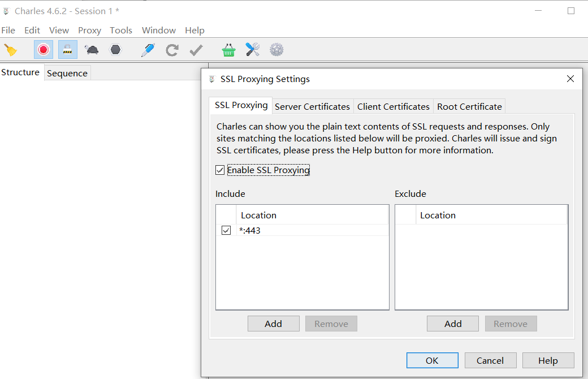Uncheck Enable SSL Proxying checkbox
Viewport: 588px width, 379px height.
(220, 170)
